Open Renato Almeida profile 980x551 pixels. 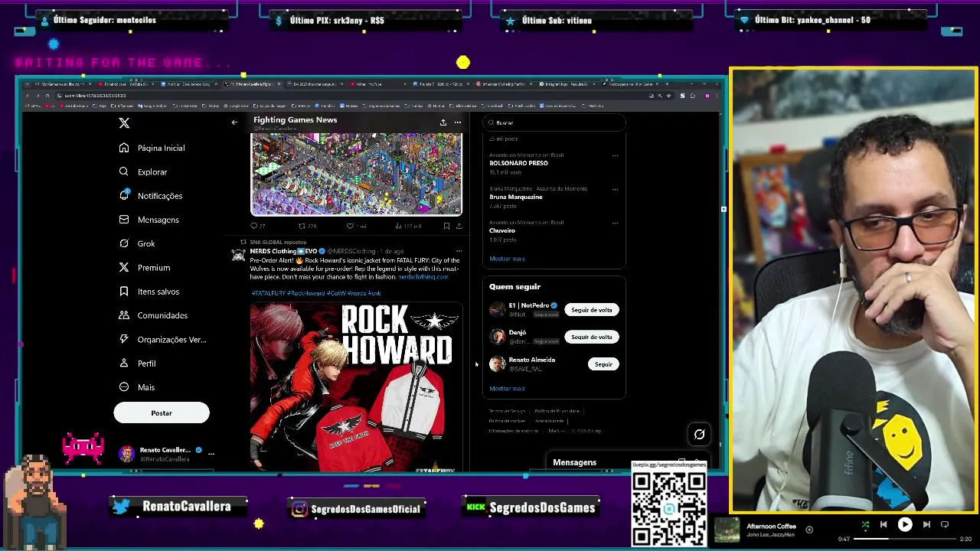(531, 360)
